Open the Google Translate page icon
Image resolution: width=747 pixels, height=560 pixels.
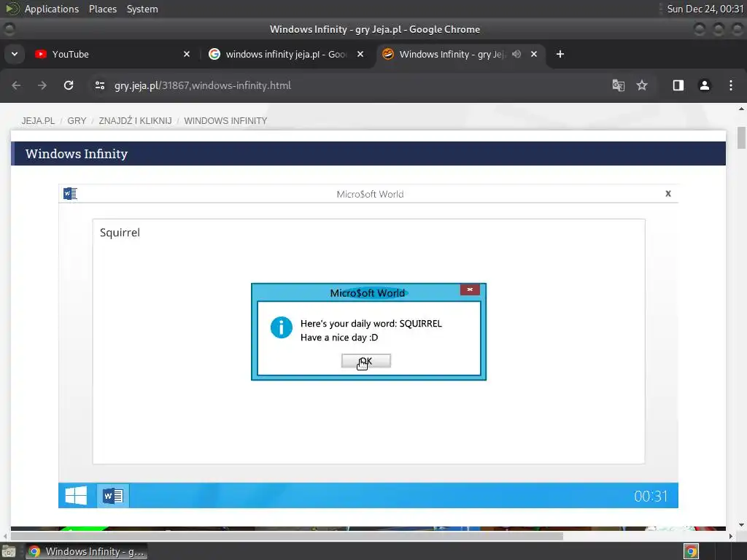coord(619,85)
